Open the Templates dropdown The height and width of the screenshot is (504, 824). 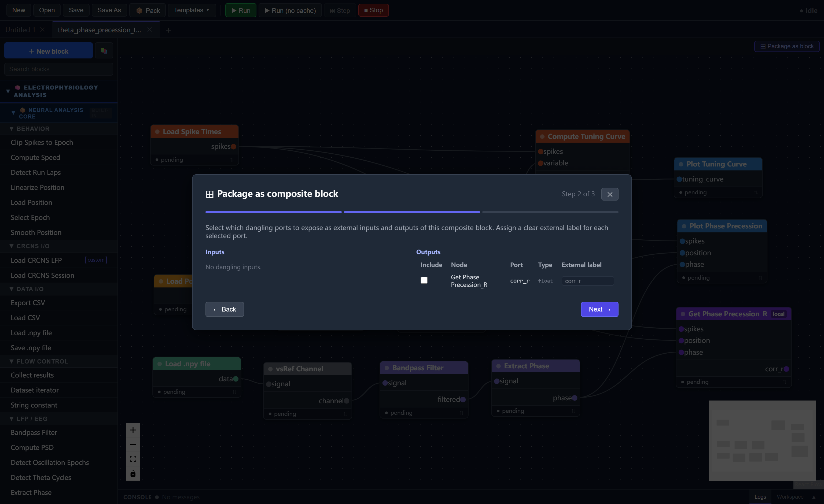tap(192, 10)
